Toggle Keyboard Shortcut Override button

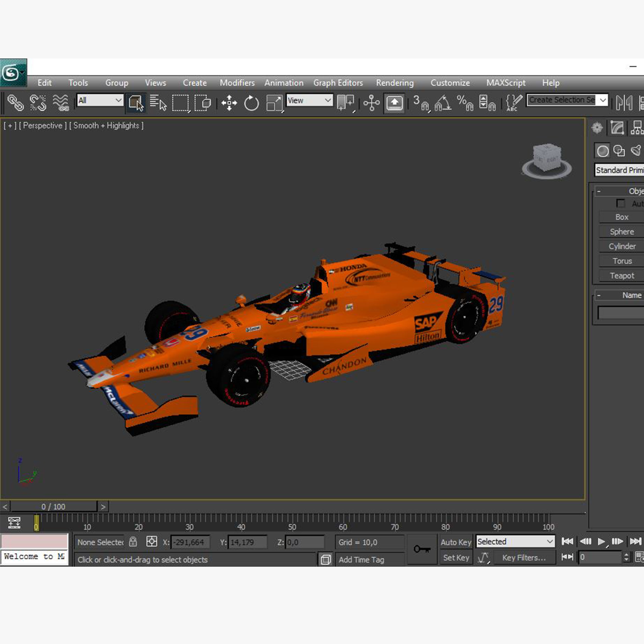click(x=394, y=103)
